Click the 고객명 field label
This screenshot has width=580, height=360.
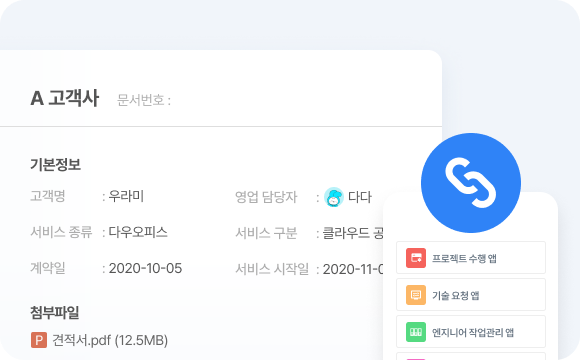pyautogui.click(x=48, y=196)
